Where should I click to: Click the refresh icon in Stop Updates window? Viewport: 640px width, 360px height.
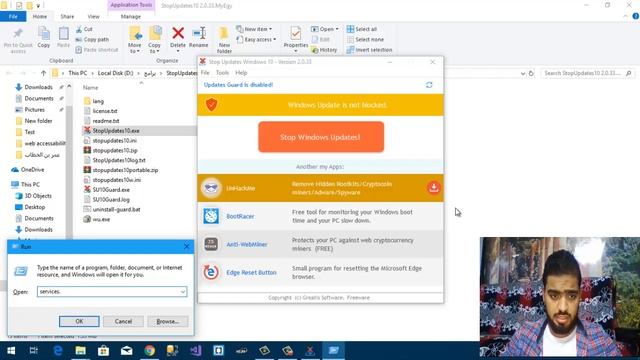[429, 85]
